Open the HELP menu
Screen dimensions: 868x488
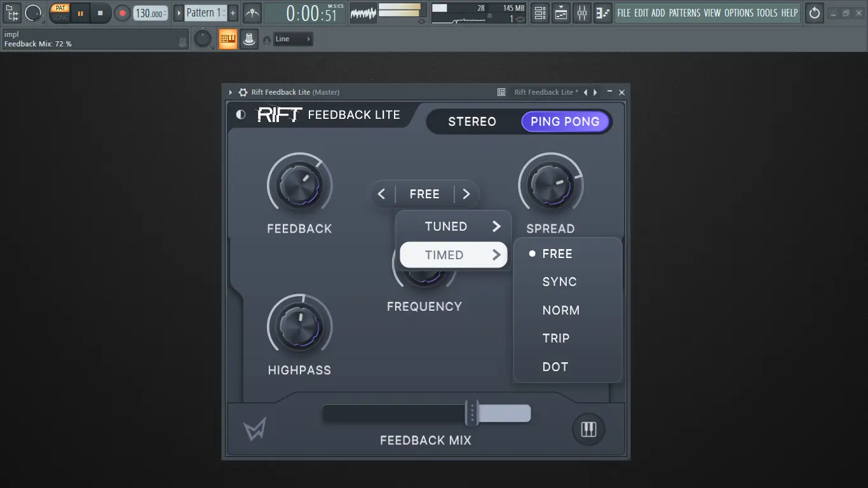(x=789, y=13)
